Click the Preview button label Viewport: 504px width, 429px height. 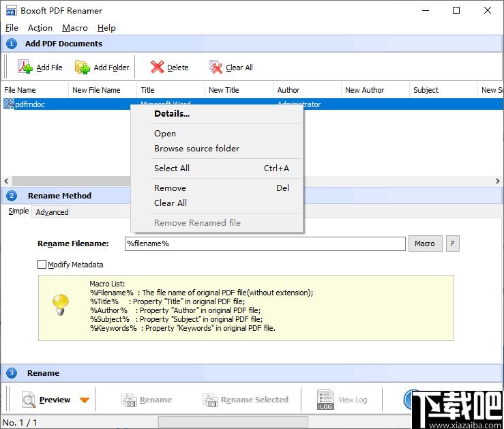point(55,400)
